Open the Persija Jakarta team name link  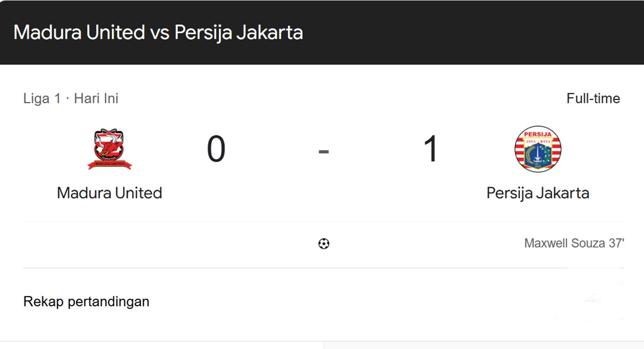pyautogui.click(x=538, y=193)
